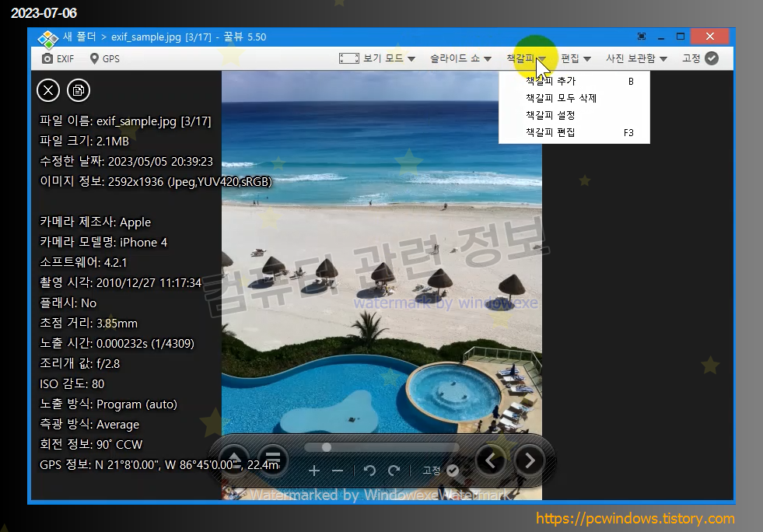Maximize the Honeyview window
This screenshot has height=532, width=763.
click(681, 37)
